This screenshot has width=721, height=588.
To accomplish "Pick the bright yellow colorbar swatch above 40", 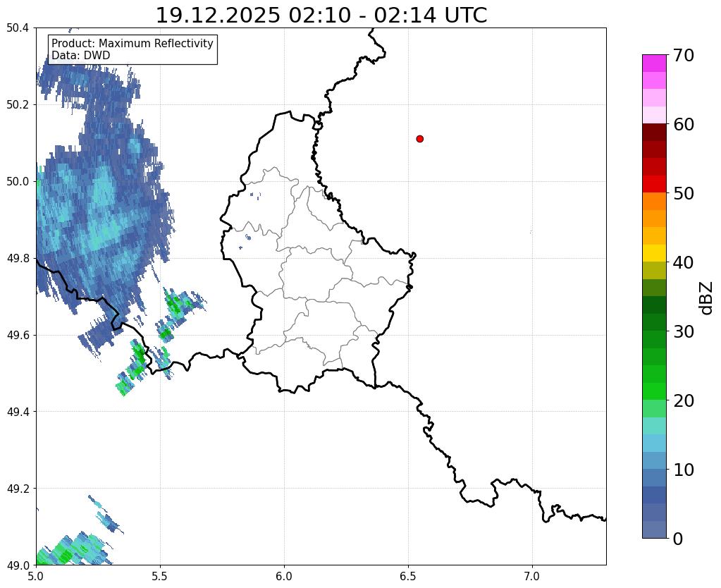I will tap(654, 253).
